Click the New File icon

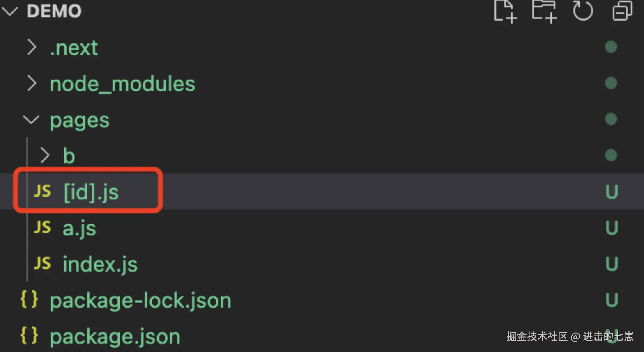[x=505, y=11]
